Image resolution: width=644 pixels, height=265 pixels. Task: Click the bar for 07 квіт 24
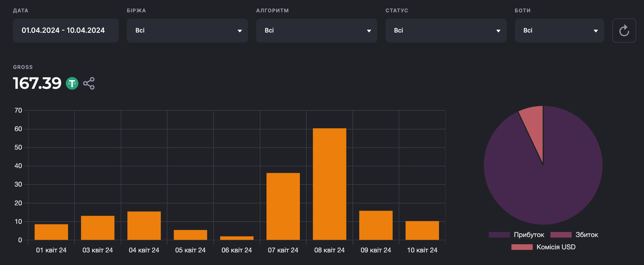pyautogui.click(x=283, y=206)
